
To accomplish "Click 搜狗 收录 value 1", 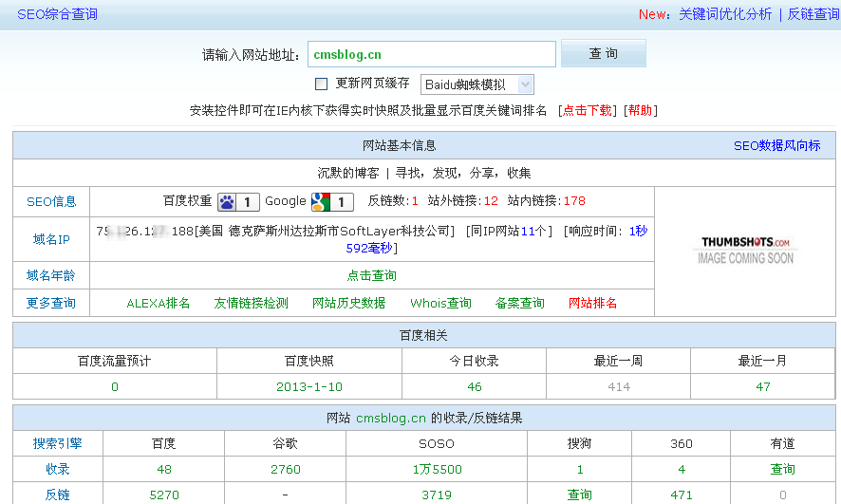I will tap(580, 470).
